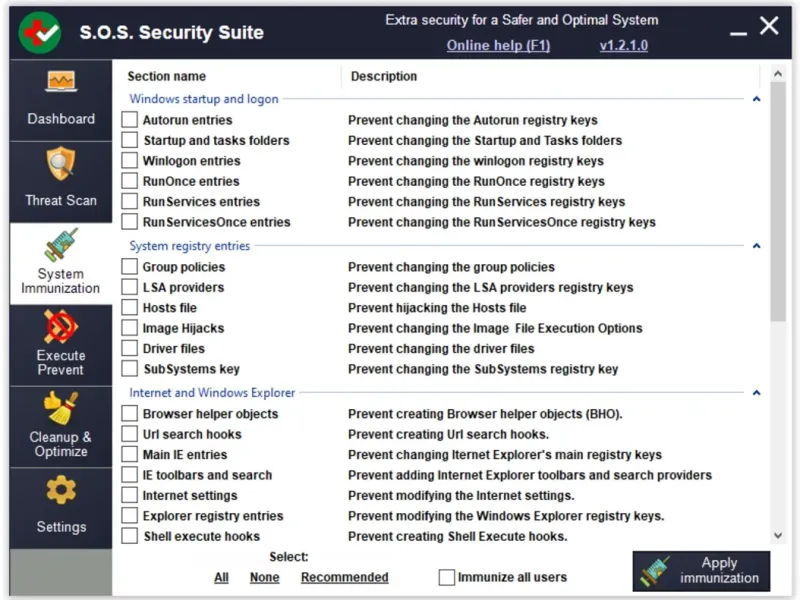Image resolution: width=800 pixels, height=600 pixels.
Task: Click the syringe icon on Apply immunization
Action: click(x=656, y=571)
